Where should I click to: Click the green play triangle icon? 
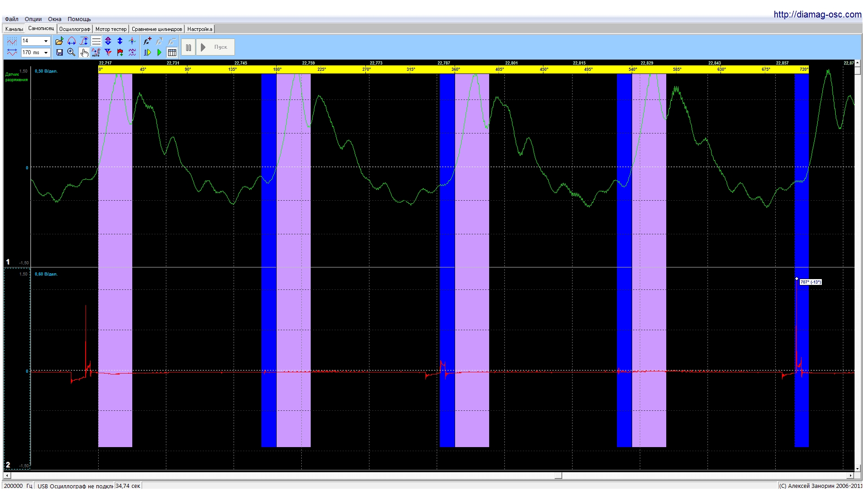click(159, 52)
